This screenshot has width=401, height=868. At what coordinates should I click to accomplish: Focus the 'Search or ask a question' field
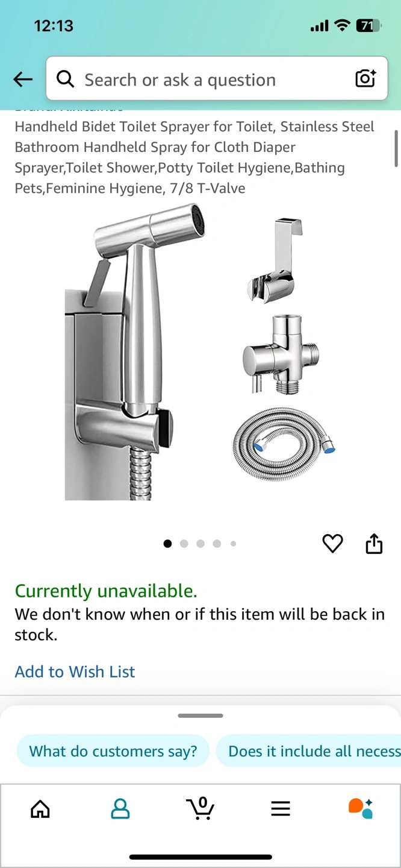pyautogui.click(x=217, y=78)
